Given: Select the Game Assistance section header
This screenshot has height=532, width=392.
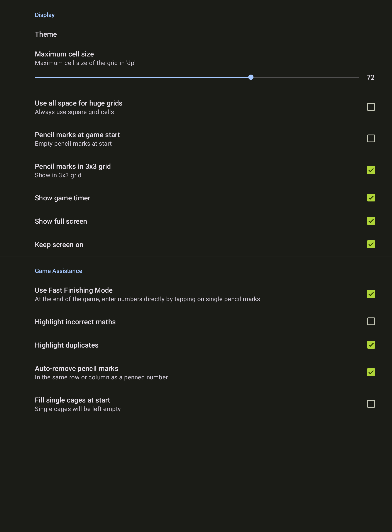Looking at the screenshot, I should click(x=58, y=271).
